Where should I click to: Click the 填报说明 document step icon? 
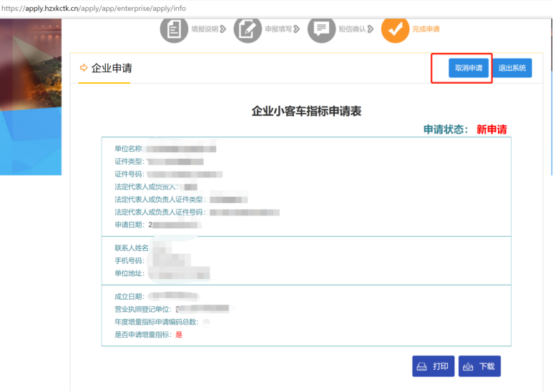click(174, 29)
